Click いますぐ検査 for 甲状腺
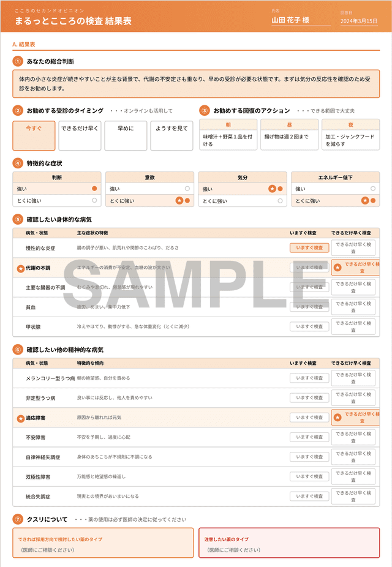 [x=309, y=326]
